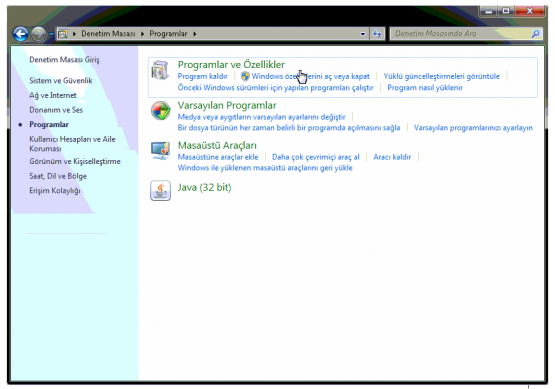Click the Programlar ve Özellikler icon
Screen dimensions: 555x389
click(x=160, y=70)
